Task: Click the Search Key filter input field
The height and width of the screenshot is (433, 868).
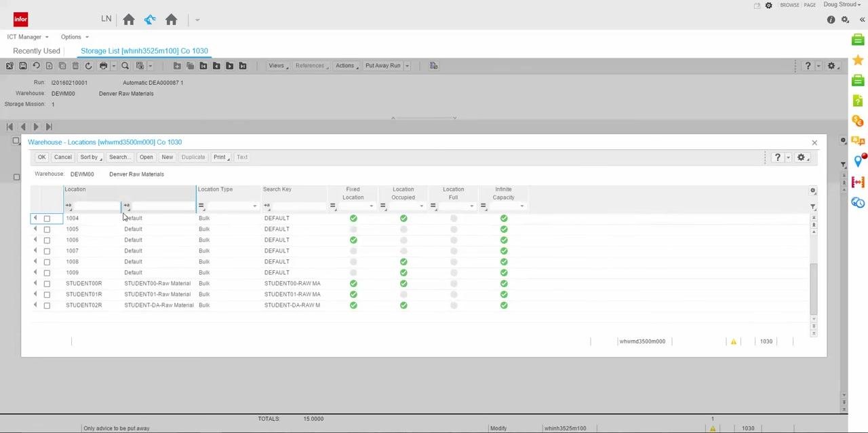Action: tap(298, 206)
